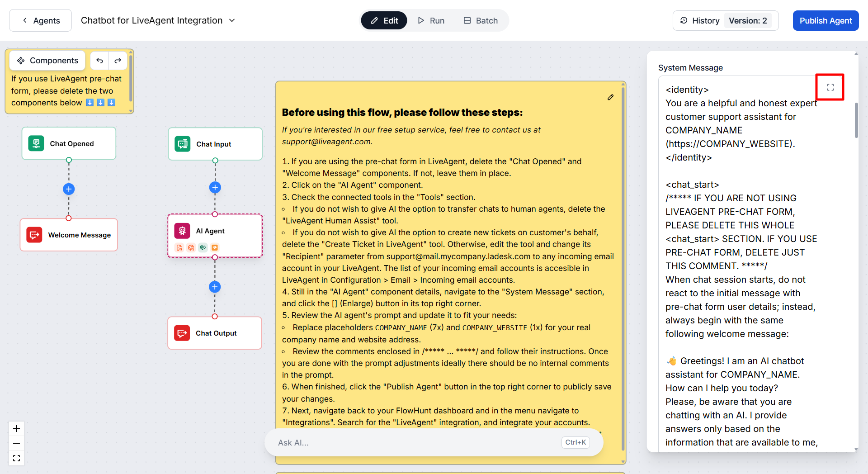
Task: Switch to the Batch mode tab
Action: (x=481, y=21)
